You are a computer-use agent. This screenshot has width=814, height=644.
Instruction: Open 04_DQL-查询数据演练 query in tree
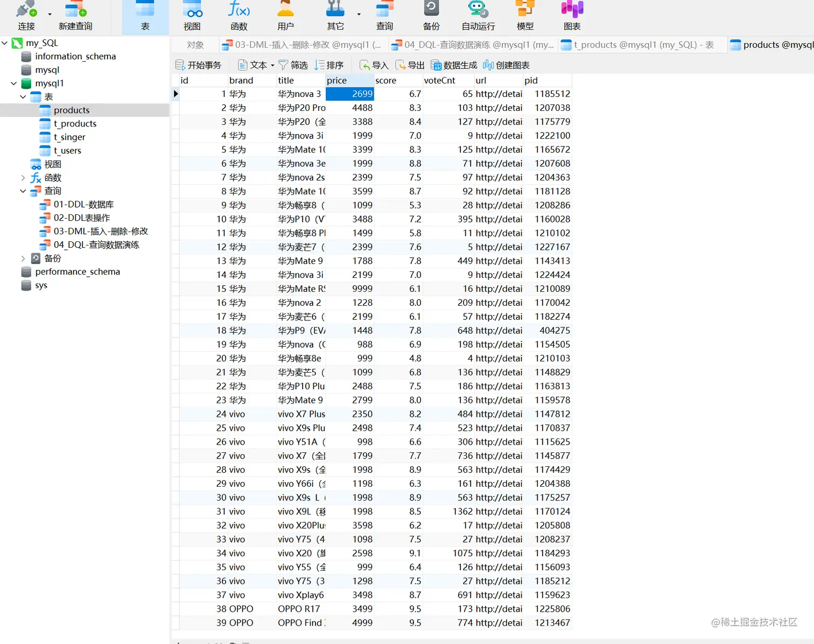click(x=96, y=245)
